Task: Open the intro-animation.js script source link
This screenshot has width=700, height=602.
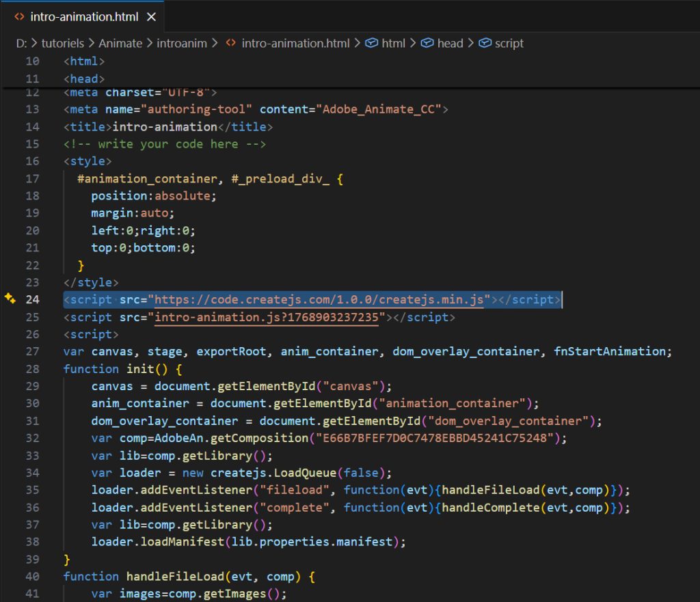Action: 271,317
